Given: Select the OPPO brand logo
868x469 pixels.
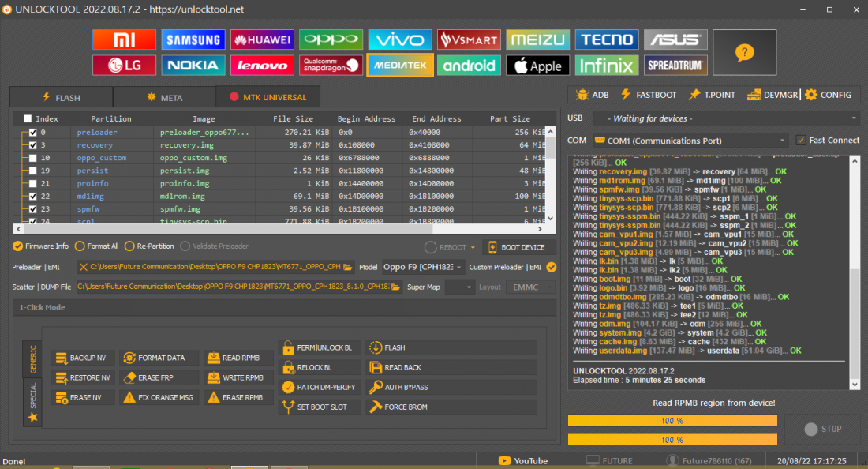Looking at the screenshot, I should pos(331,39).
